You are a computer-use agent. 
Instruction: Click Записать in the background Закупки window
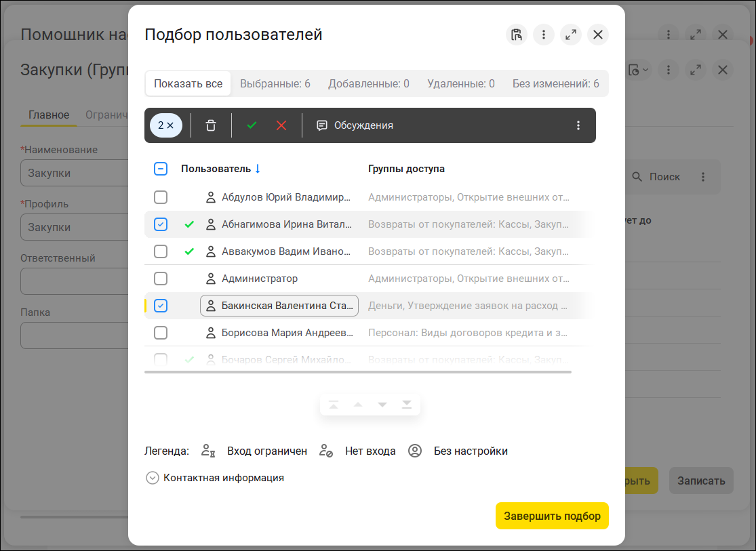[701, 481]
